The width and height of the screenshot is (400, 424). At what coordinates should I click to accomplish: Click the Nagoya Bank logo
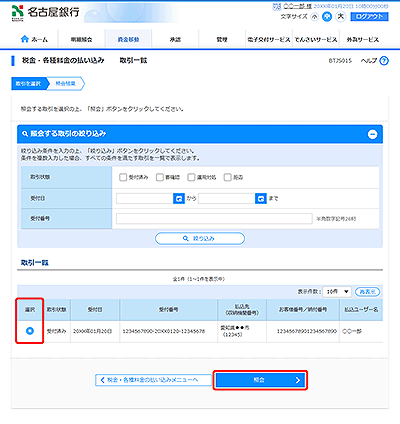tap(45, 13)
